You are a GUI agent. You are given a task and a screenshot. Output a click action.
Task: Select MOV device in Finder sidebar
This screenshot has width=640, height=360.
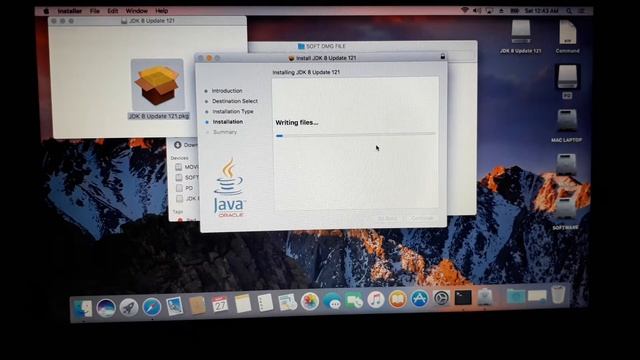pyautogui.click(x=187, y=167)
